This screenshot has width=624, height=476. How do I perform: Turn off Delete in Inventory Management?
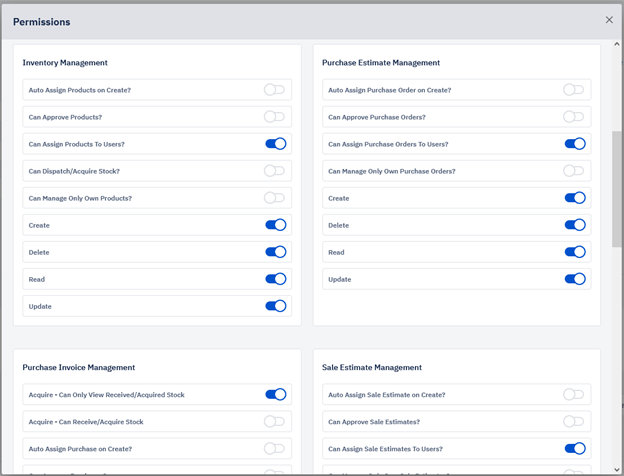tap(276, 252)
